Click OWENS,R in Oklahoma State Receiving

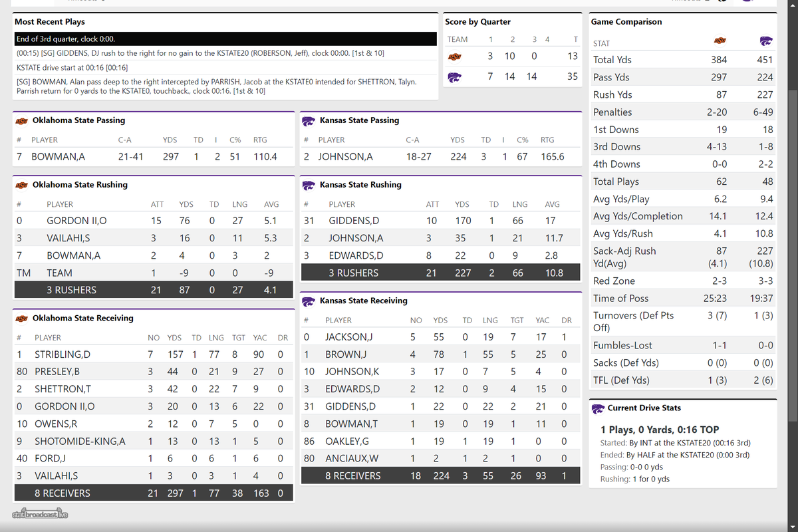point(56,424)
